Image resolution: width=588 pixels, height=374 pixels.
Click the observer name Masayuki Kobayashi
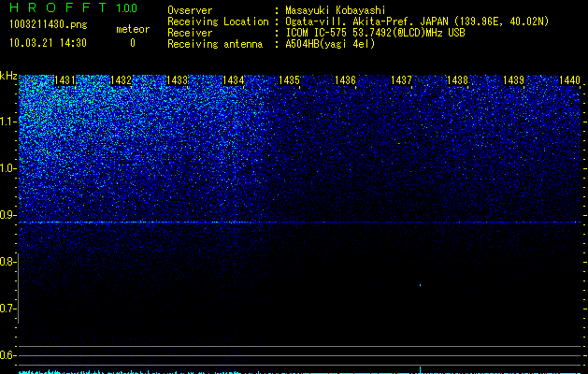336,10
